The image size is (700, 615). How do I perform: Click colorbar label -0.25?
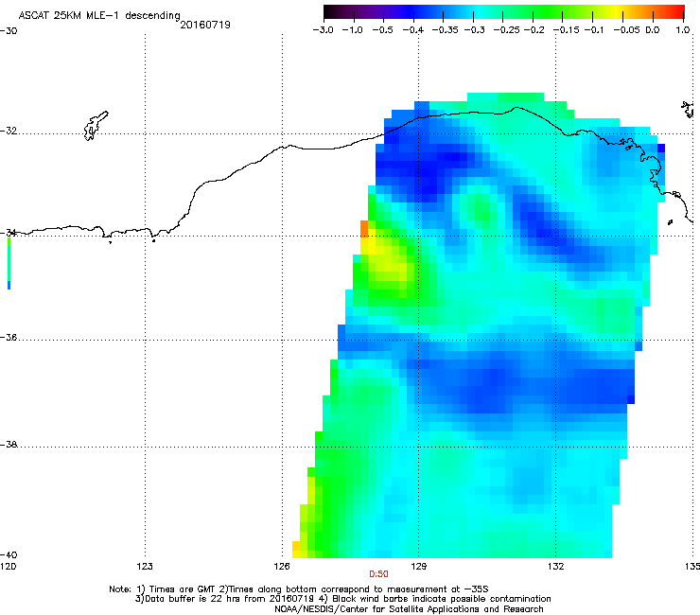(x=506, y=30)
